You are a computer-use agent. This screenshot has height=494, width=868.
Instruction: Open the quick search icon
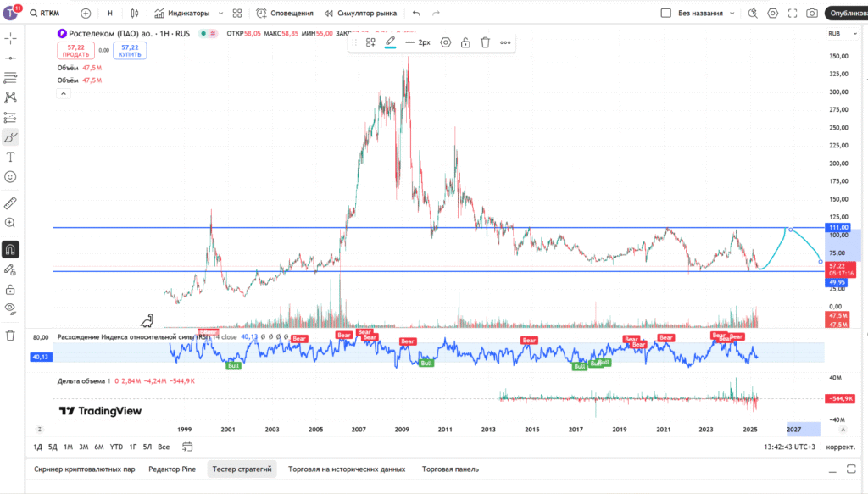coord(753,13)
